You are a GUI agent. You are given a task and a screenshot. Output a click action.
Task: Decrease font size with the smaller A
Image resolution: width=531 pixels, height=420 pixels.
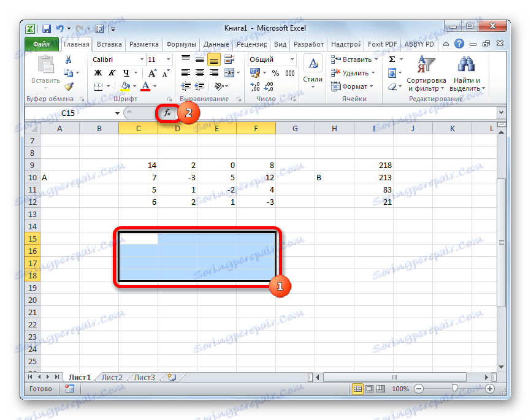click(166, 73)
